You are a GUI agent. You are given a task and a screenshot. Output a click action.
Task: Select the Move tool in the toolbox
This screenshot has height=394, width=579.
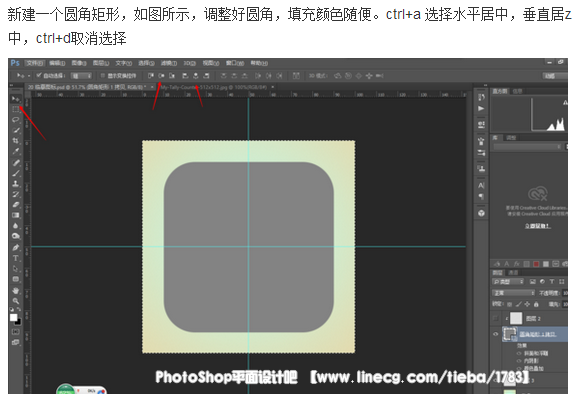[16, 99]
